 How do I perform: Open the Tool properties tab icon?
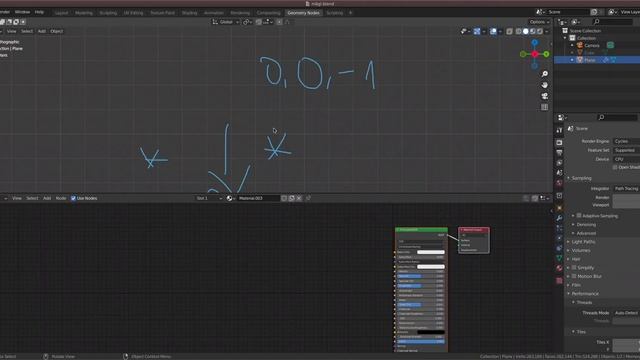559,130
